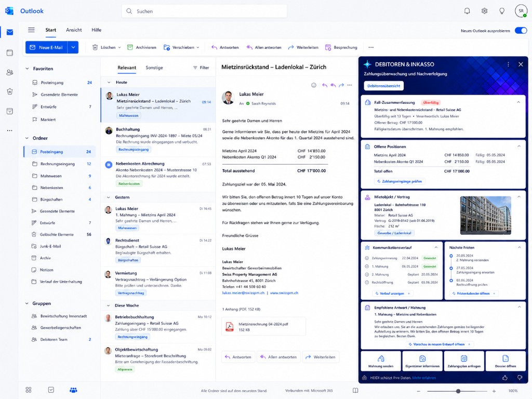The width and height of the screenshot is (532, 399).
Task: Click Fristenkalender öffnen link
Action: coord(474,294)
